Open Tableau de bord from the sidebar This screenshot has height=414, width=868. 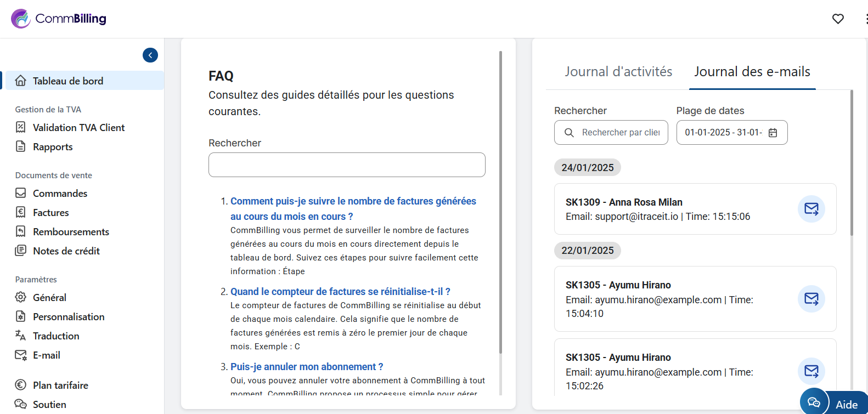pyautogui.click(x=67, y=81)
